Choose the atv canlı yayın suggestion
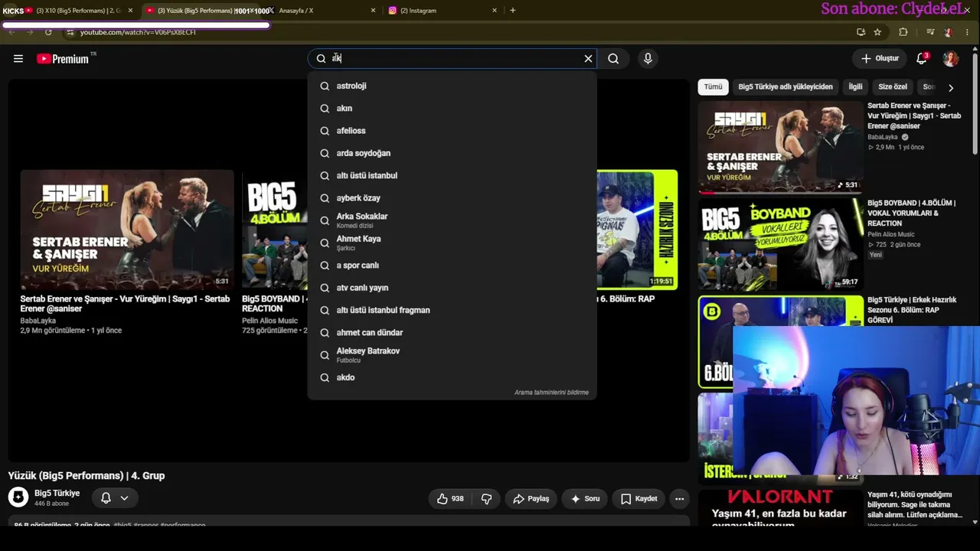 tap(452, 288)
